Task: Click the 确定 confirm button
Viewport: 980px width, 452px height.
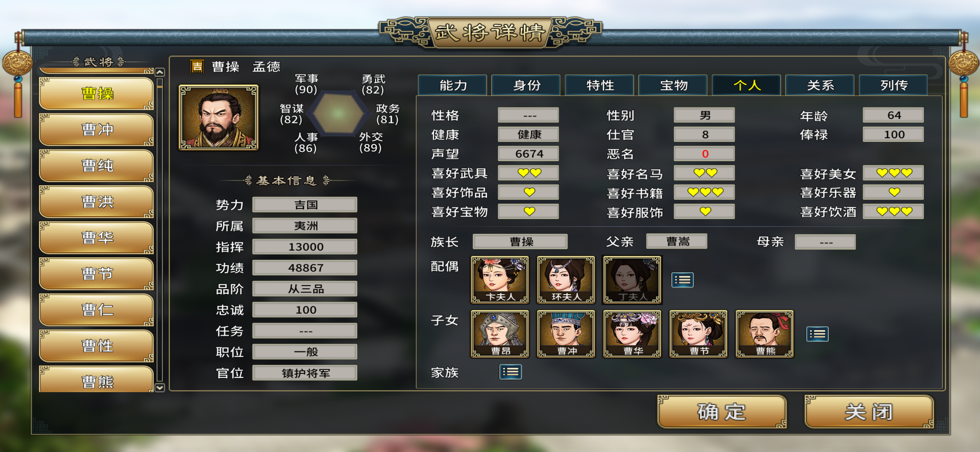Action: [722, 412]
